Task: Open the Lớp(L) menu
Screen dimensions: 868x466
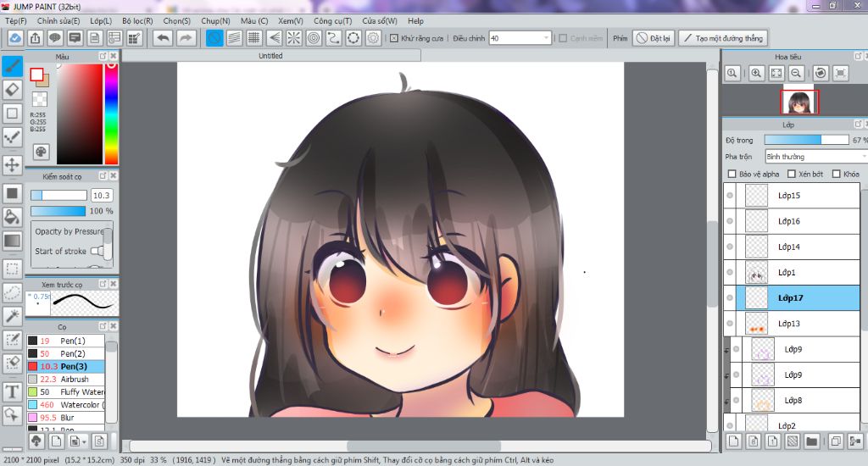Action: pos(101,21)
